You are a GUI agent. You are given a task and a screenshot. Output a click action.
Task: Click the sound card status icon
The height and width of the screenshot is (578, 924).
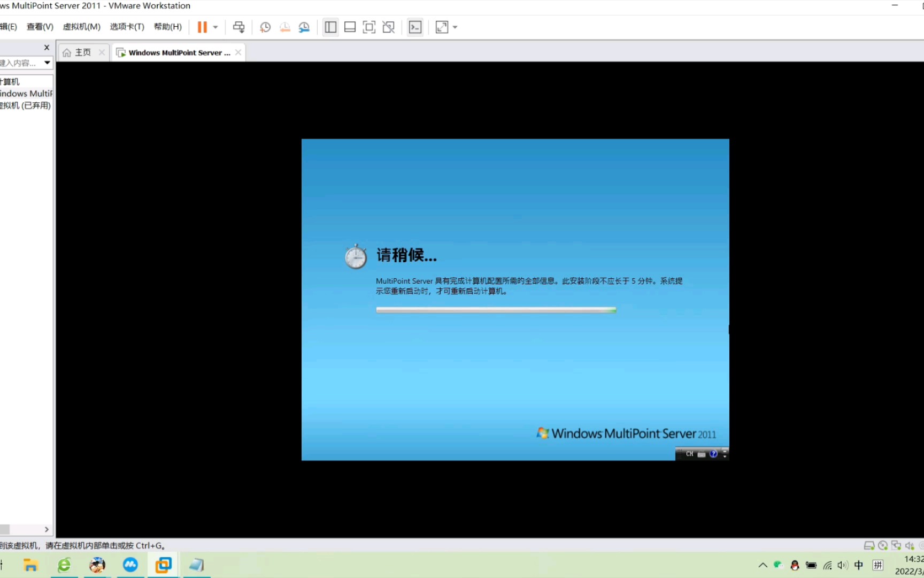[x=910, y=545]
